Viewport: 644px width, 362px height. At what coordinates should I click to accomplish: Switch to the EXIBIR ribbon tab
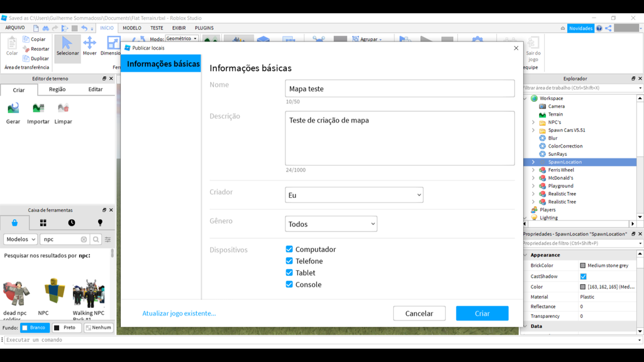pos(179,28)
